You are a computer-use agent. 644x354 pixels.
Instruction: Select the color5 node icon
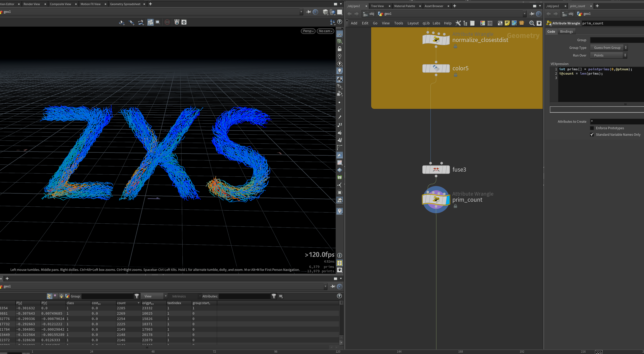pyautogui.click(x=436, y=68)
